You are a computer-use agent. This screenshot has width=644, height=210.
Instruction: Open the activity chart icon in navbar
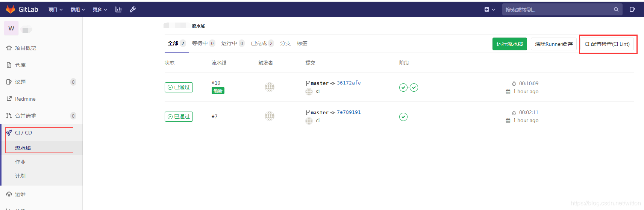pyautogui.click(x=118, y=9)
